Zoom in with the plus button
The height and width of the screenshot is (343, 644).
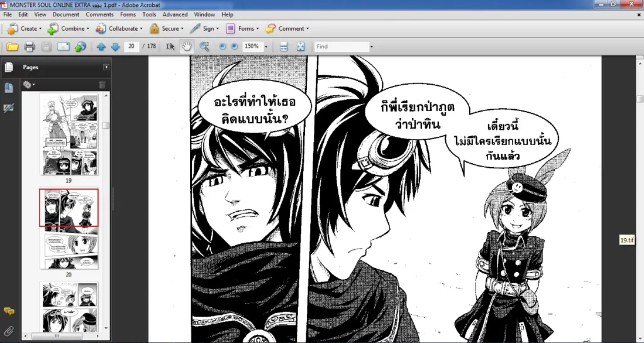click(234, 46)
